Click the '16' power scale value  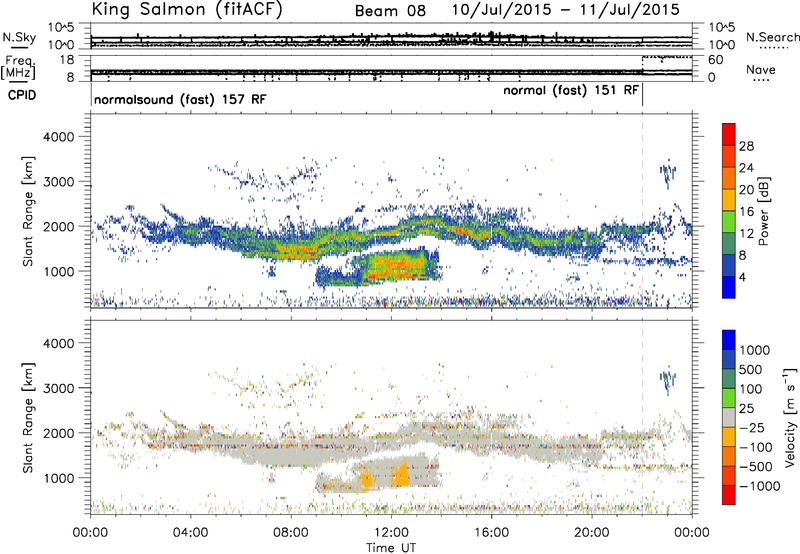(x=746, y=212)
